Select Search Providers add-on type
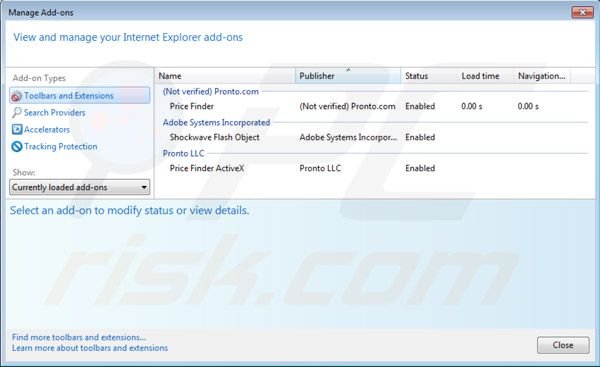Screen dimensions: 600x367 (54, 113)
